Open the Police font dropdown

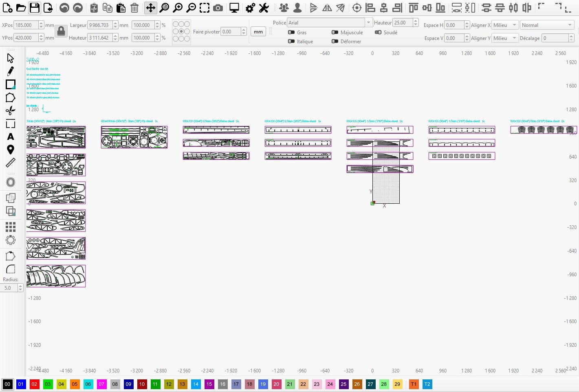329,23
